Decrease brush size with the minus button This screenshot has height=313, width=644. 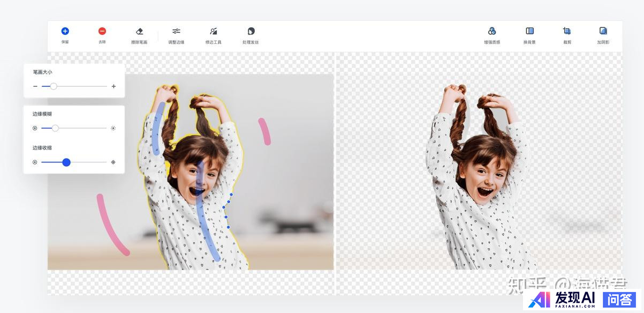tap(35, 86)
